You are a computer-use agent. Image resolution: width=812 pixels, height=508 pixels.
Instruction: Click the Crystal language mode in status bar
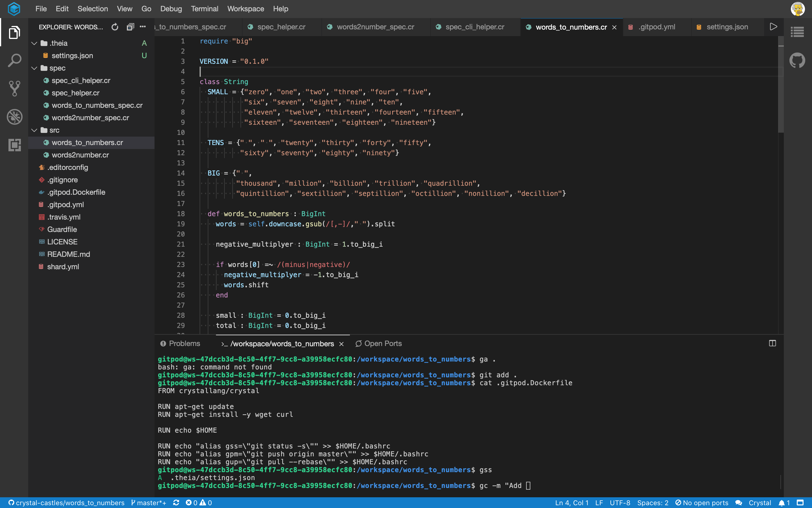click(760, 503)
